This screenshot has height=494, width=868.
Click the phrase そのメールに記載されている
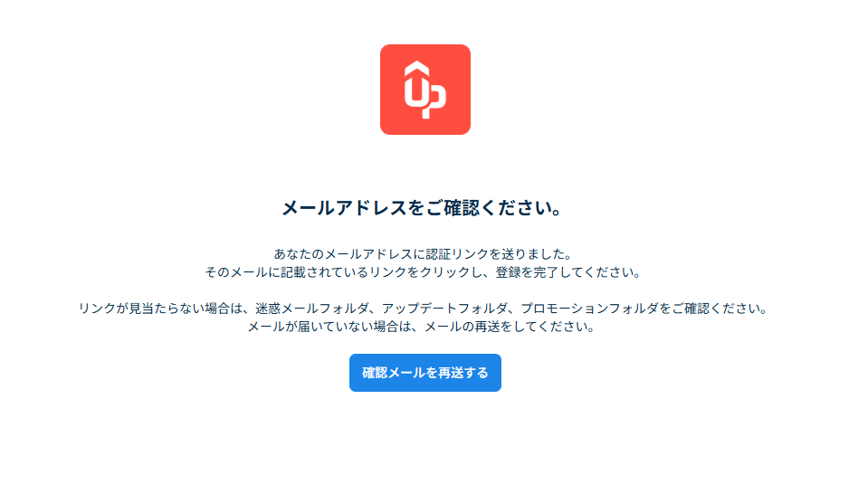click(x=287, y=272)
